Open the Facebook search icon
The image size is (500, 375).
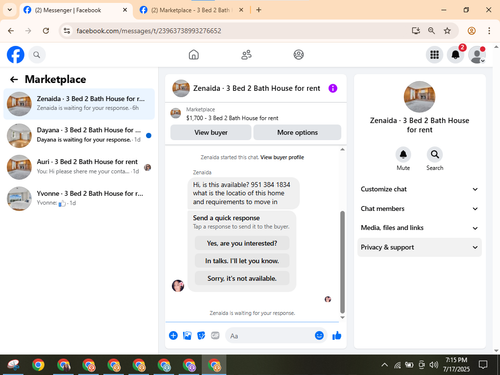[x=37, y=55]
